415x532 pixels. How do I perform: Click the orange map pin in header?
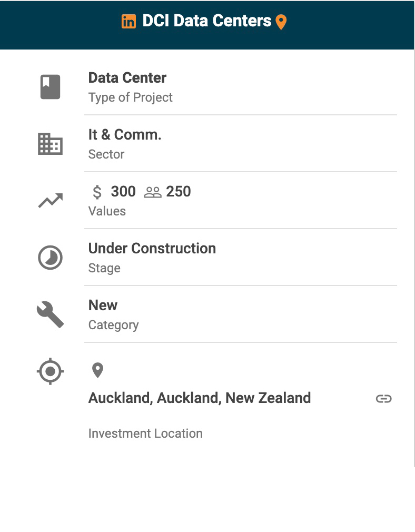click(281, 22)
